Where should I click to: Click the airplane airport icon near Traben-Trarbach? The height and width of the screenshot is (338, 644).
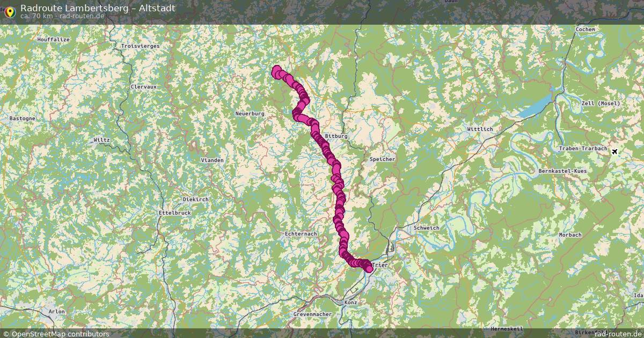pyautogui.click(x=614, y=152)
